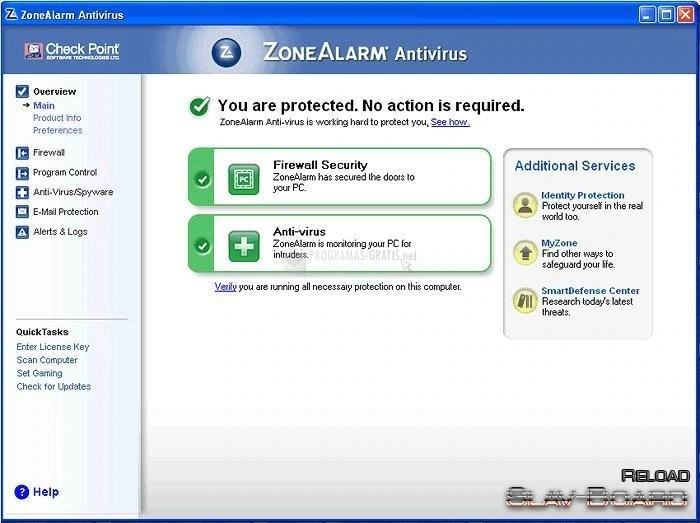Viewport: 700px width, 523px height.
Task: Click the ZoneAlarm title bar Z icon
Action: pos(11,14)
